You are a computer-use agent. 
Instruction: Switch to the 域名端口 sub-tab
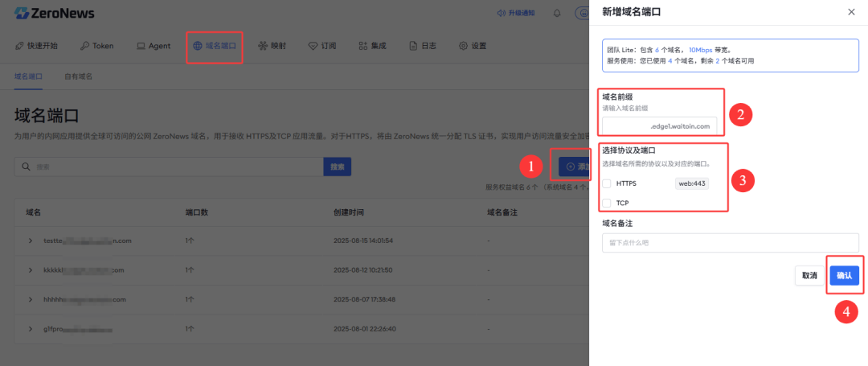pos(28,76)
